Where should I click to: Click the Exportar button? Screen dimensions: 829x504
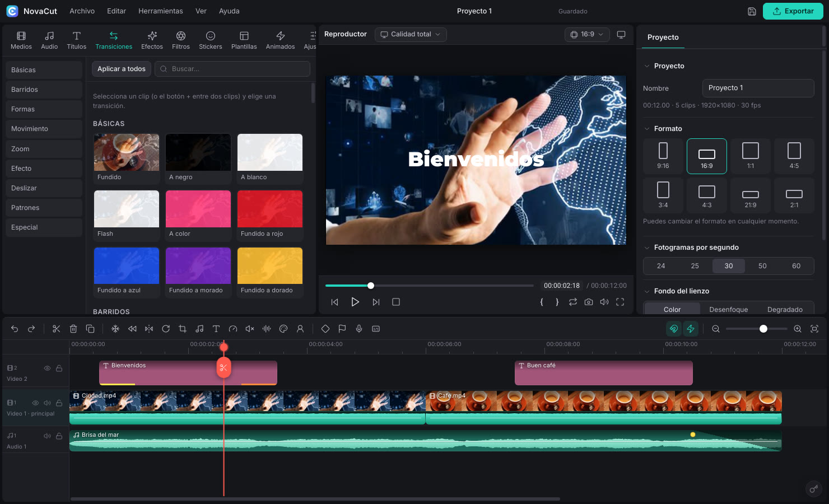(793, 11)
